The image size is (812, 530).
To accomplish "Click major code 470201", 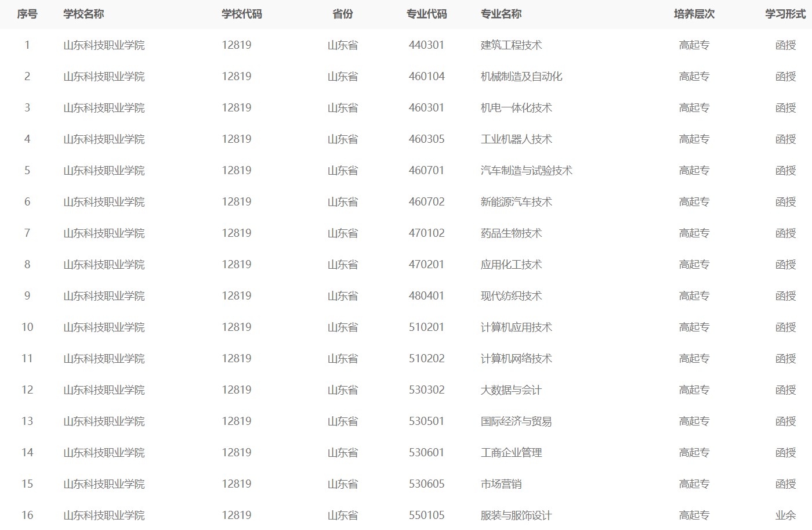I will [x=427, y=265].
